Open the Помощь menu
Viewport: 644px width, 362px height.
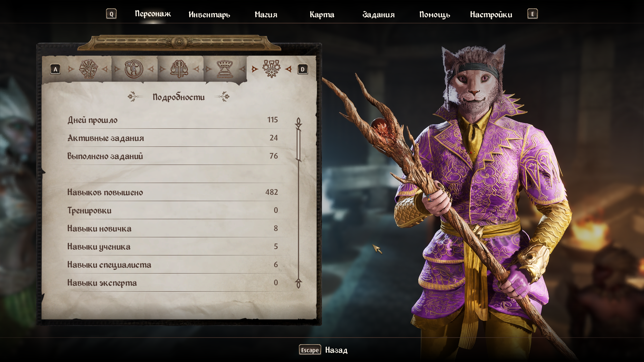tap(435, 14)
